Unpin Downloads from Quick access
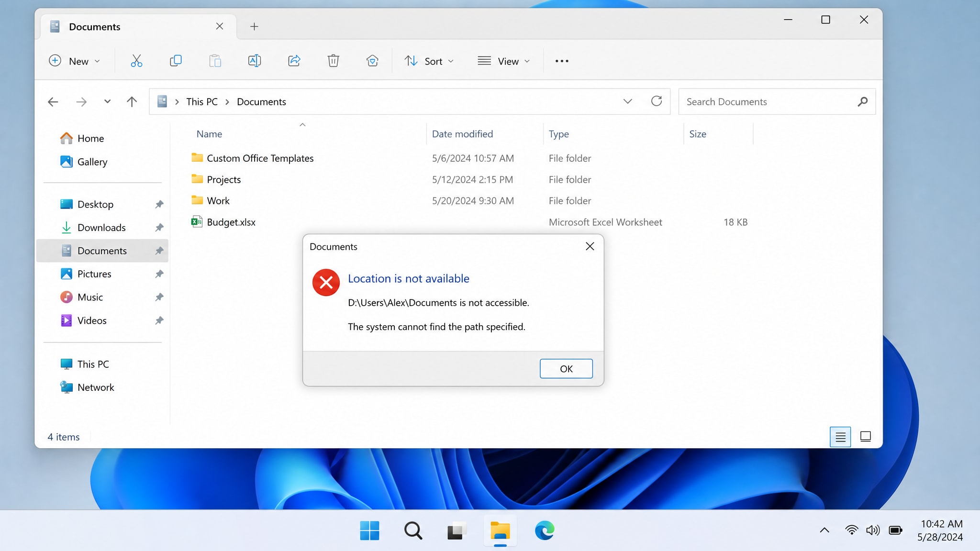This screenshot has width=980, height=551. point(159,228)
